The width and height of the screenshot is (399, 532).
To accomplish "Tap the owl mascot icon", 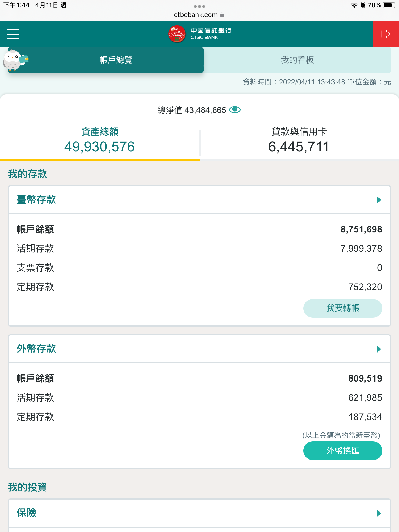I will [14, 60].
